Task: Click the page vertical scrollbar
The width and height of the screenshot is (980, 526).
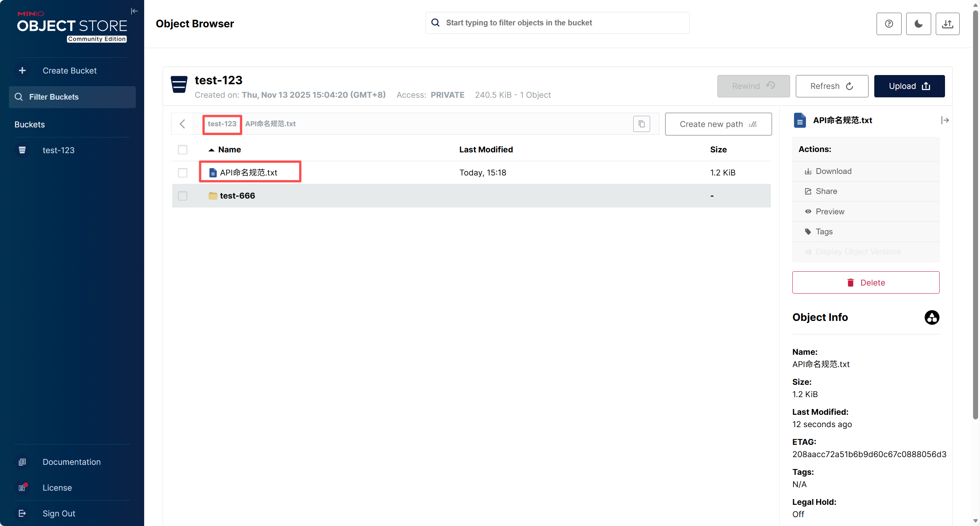Action: click(975, 215)
